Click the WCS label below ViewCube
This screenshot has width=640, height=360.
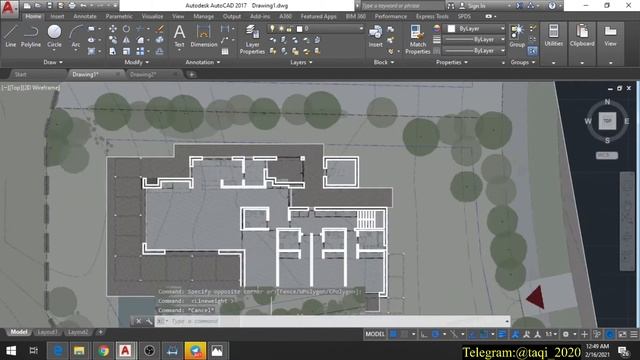point(607,156)
